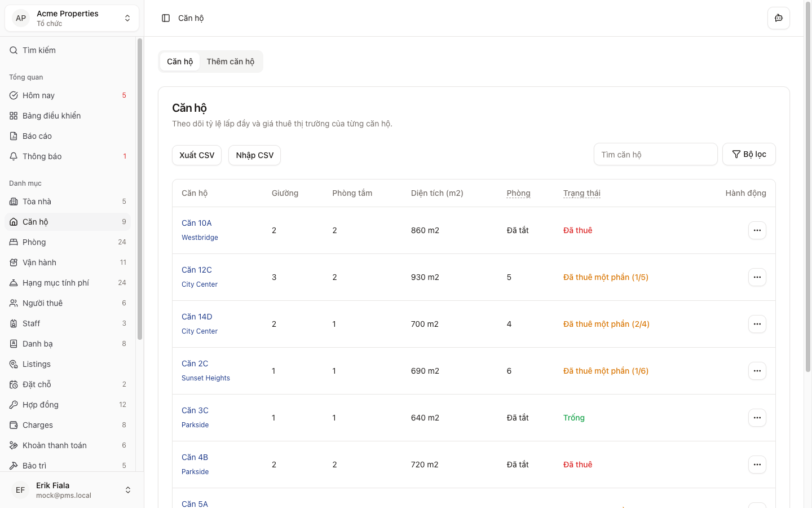Image resolution: width=812 pixels, height=508 pixels.
Task: Open actions menu for Căn 12C
Action: pos(757,277)
